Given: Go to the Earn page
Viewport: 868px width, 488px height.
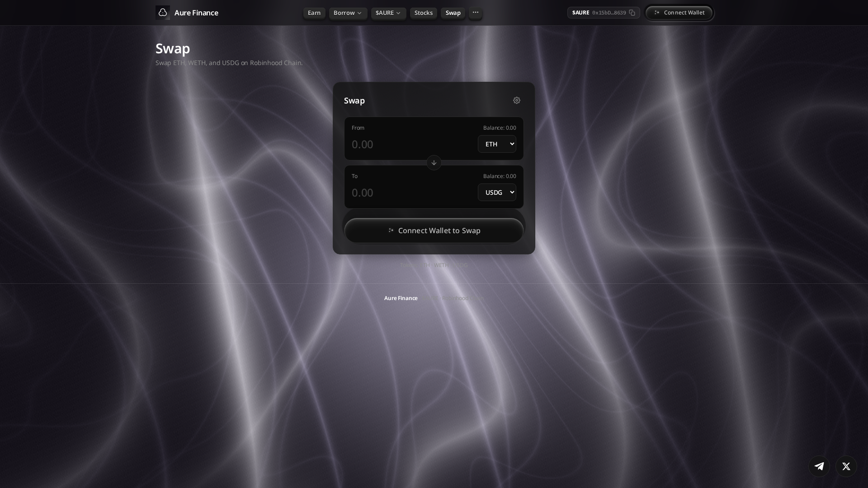Looking at the screenshot, I should click(314, 13).
